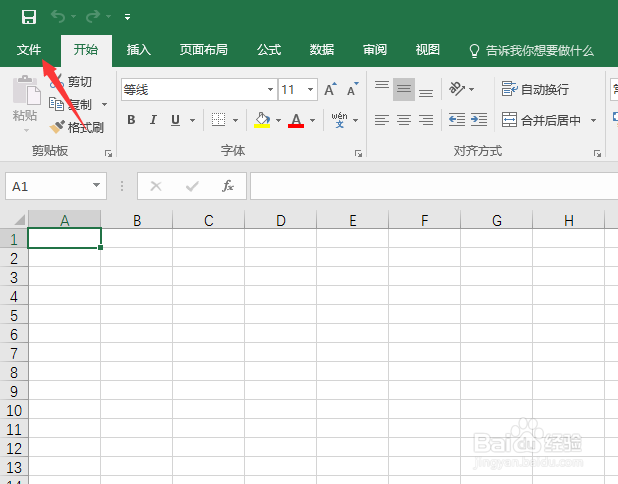618x484 pixels.
Task: Click the confirm checkmark formula bar icon
Action: tap(192, 186)
